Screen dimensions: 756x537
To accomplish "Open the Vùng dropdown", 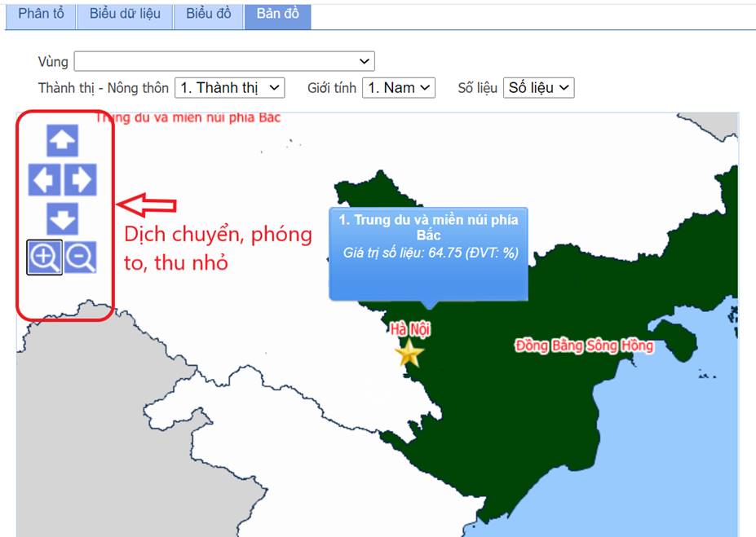I will (x=224, y=62).
